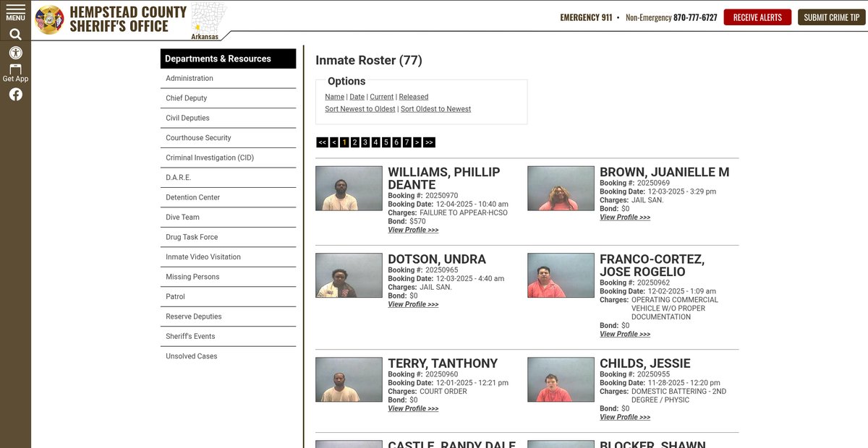The image size is (868, 448).
Task: Open the Facebook page icon
Action: (15, 95)
